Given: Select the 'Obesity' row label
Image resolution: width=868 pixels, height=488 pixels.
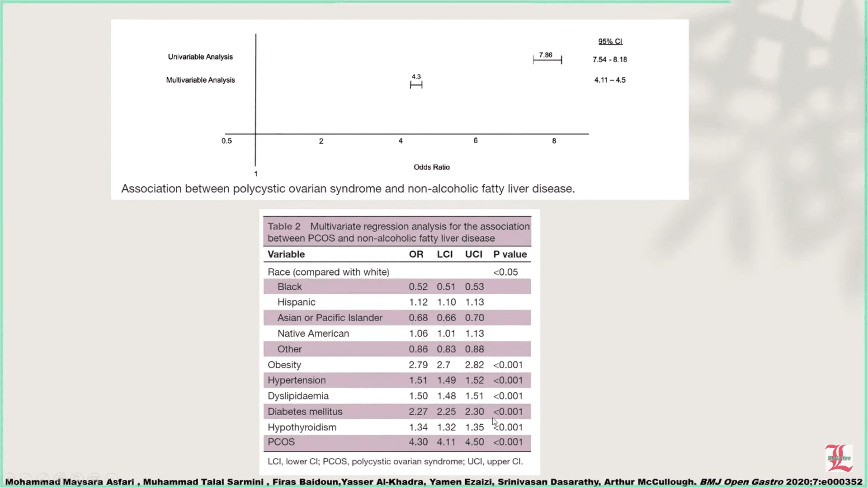Looking at the screenshot, I should pos(284,365).
